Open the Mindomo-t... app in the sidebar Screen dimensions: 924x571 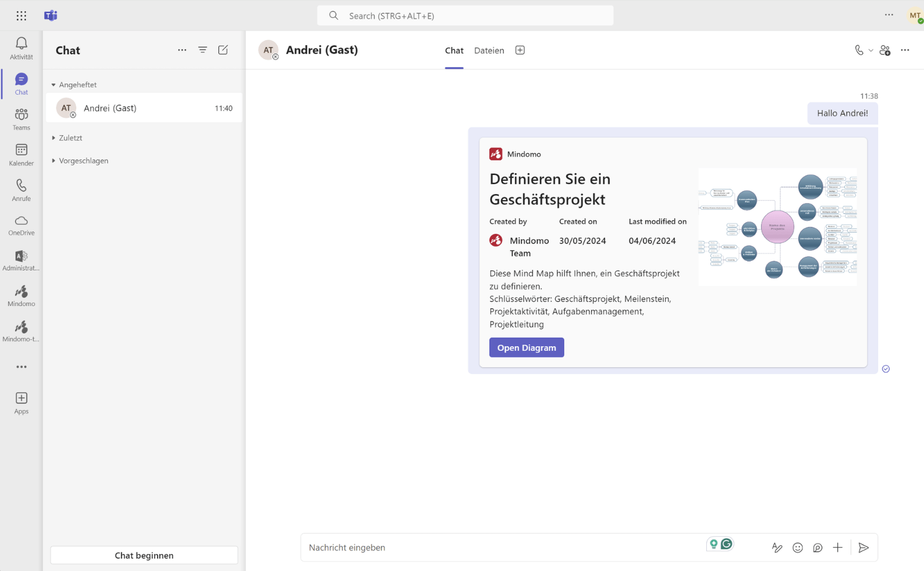coord(21,332)
